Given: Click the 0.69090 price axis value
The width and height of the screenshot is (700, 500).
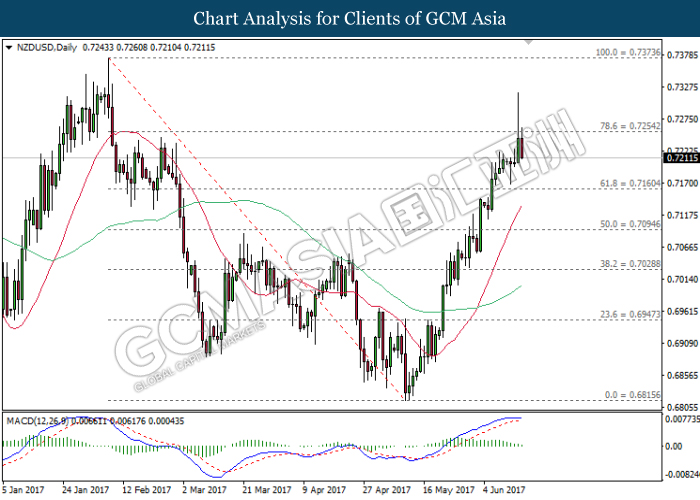Looking at the screenshot, I should [682, 343].
